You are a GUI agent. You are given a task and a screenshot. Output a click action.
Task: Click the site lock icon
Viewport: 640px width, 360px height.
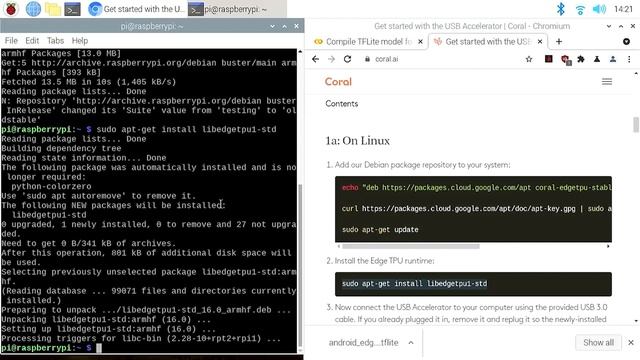(367, 59)
